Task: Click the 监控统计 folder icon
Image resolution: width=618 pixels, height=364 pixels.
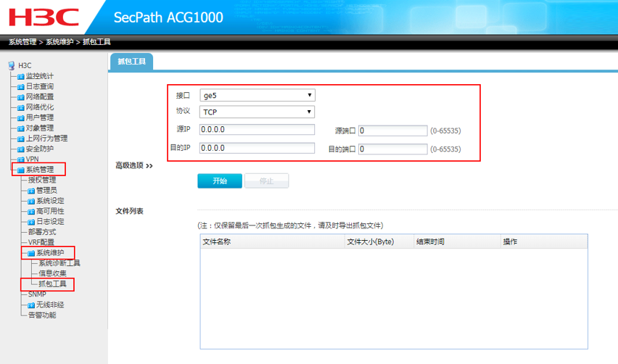Action: pyautogui.click(x=21, y=76)
